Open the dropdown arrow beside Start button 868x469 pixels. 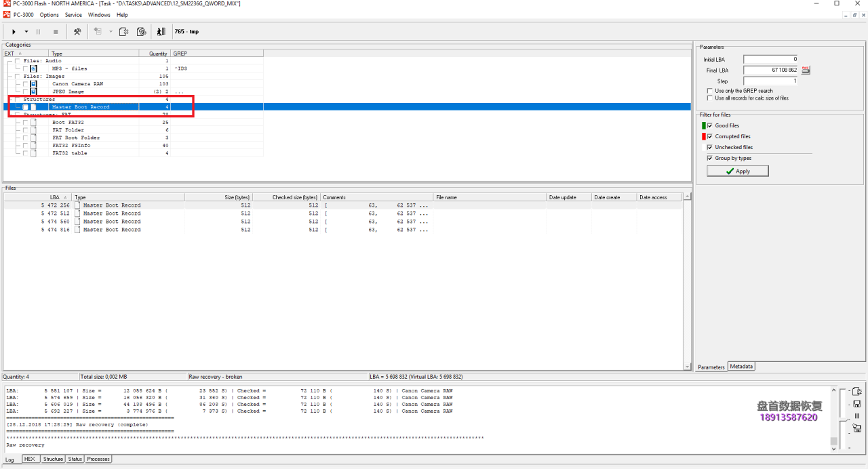tap(26, 32)
